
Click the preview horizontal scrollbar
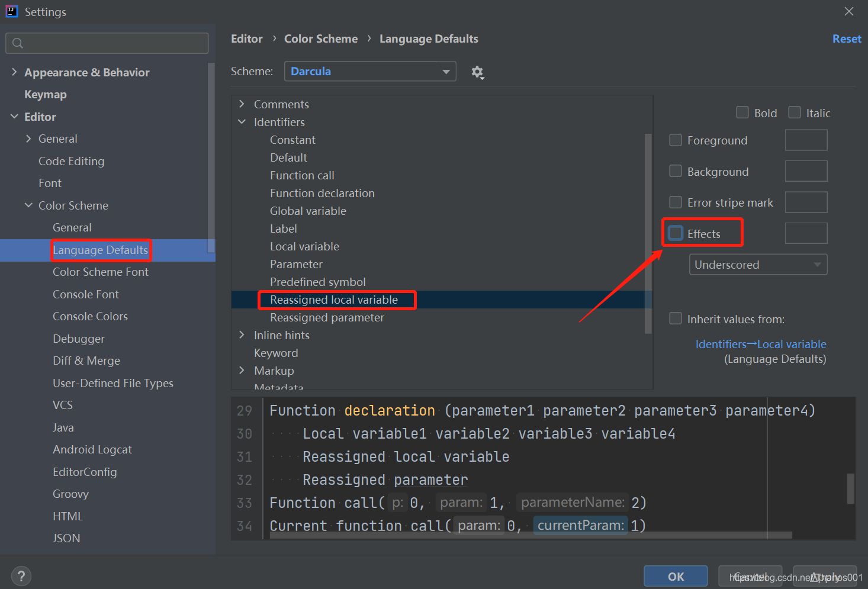tap(531, 535)
